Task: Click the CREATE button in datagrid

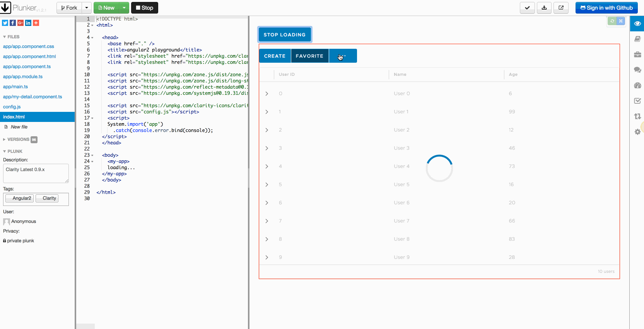Action: [275, 56]
